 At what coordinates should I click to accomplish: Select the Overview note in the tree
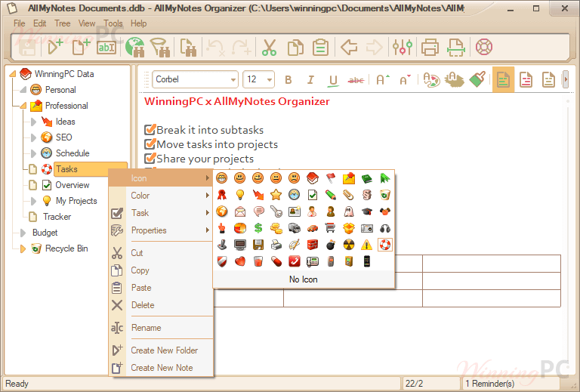tap(72, 185)
